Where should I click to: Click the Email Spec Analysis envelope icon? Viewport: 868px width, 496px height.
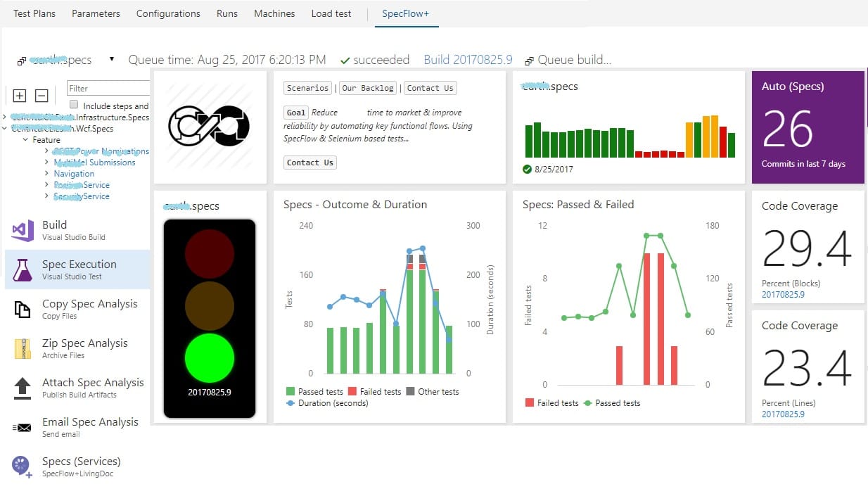23,427
